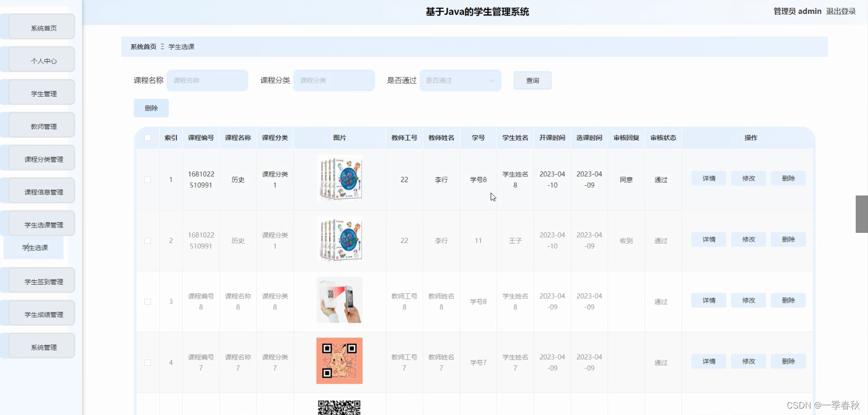Image resolution: width=868 pixels, height=415 pixels.
Task: Open 学生管理 sidebar menu
Action: tap(41, 93)
